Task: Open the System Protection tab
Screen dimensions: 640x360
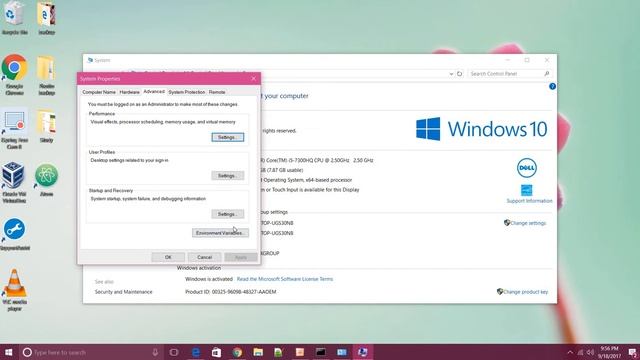Action: click(x=187, y=92)
